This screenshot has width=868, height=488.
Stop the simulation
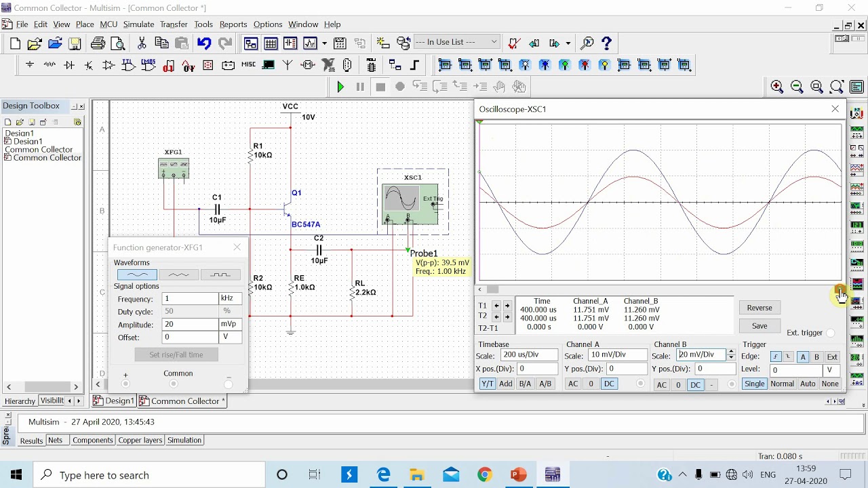[x=380, y=87]
